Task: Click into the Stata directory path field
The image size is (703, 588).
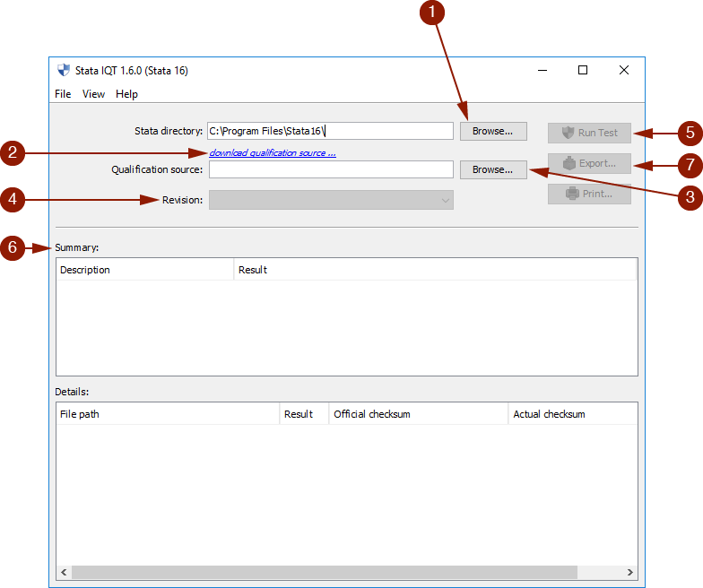Action: [x=330, y=131]
